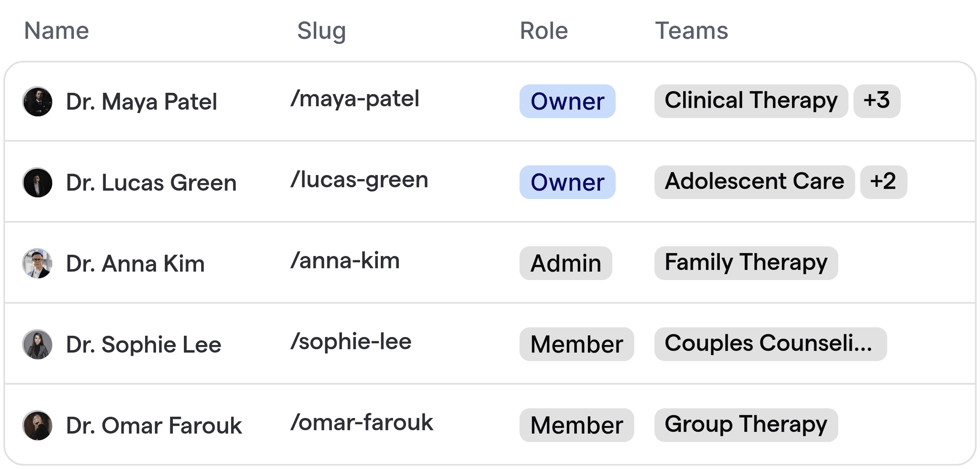Click the Owner role badge for Dr. Lucas Green
This screenshot has height=469, width=980.
[x=567, y=182]
